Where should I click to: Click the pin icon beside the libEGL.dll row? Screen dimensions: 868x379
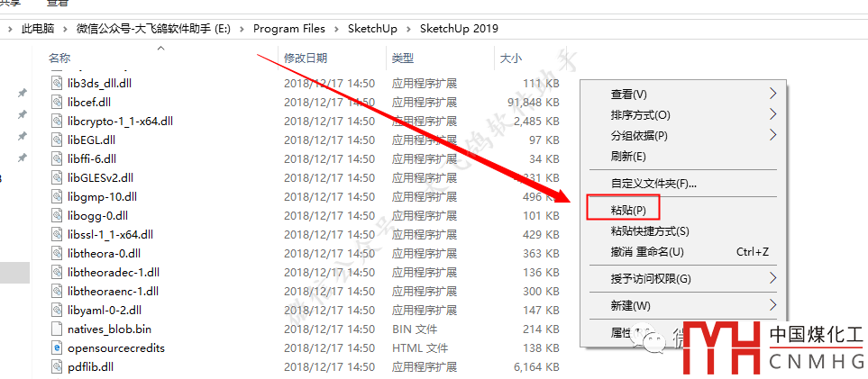pyautogui.click(x=23, y=136)
